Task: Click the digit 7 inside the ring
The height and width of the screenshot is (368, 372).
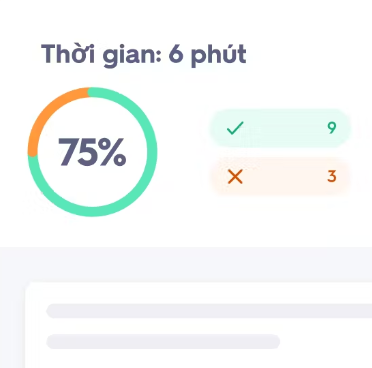Action: click(68, 152)
